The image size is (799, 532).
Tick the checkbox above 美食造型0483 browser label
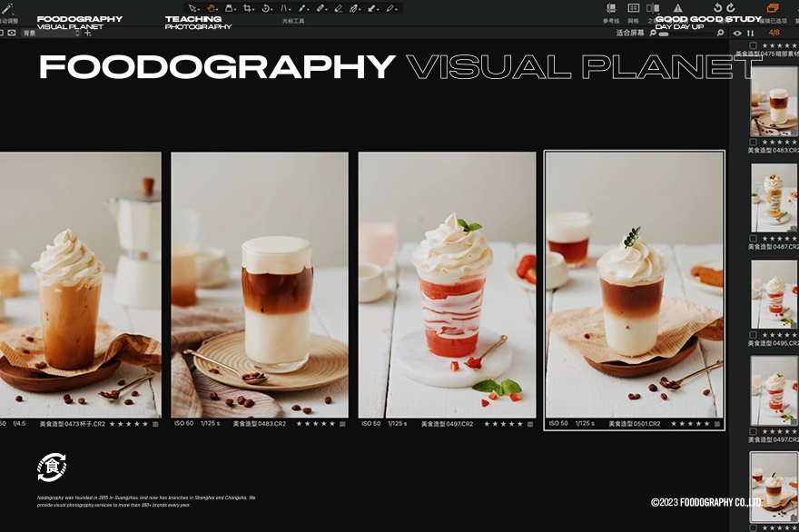coord(754,143)
